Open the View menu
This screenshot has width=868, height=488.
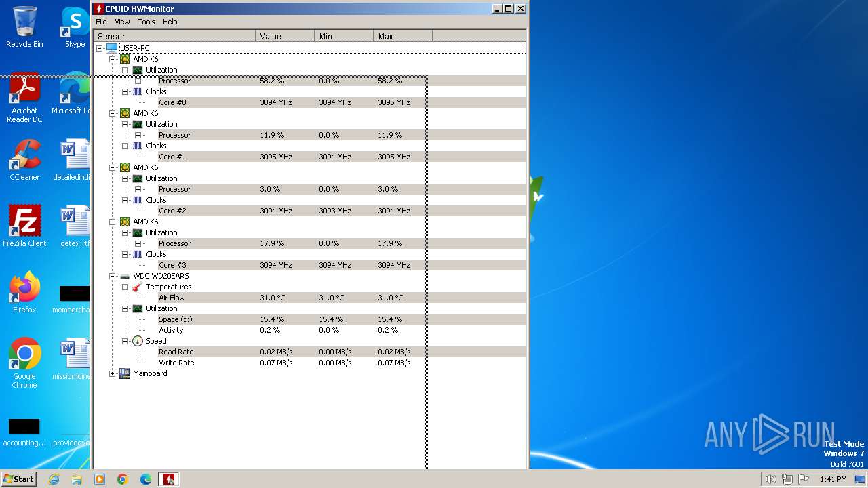pyautogui.click(x=122, y=22)
